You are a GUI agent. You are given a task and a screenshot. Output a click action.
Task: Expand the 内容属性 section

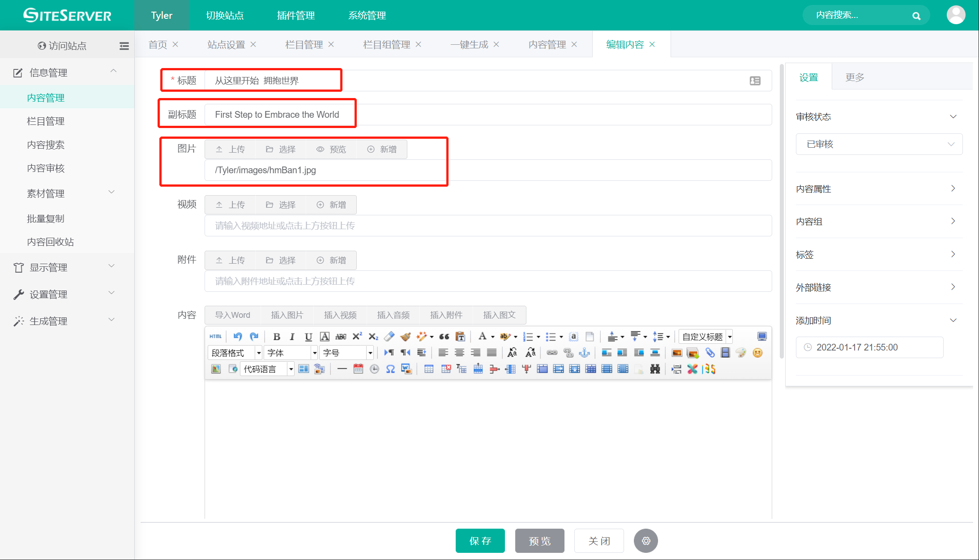(879, 188)
